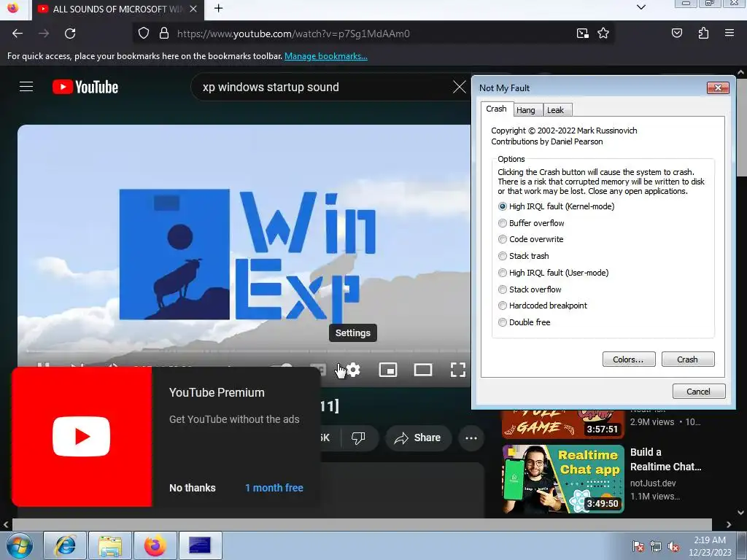Enable miniplayer mode in video player

pyautogui.click(x=388, y=370)
